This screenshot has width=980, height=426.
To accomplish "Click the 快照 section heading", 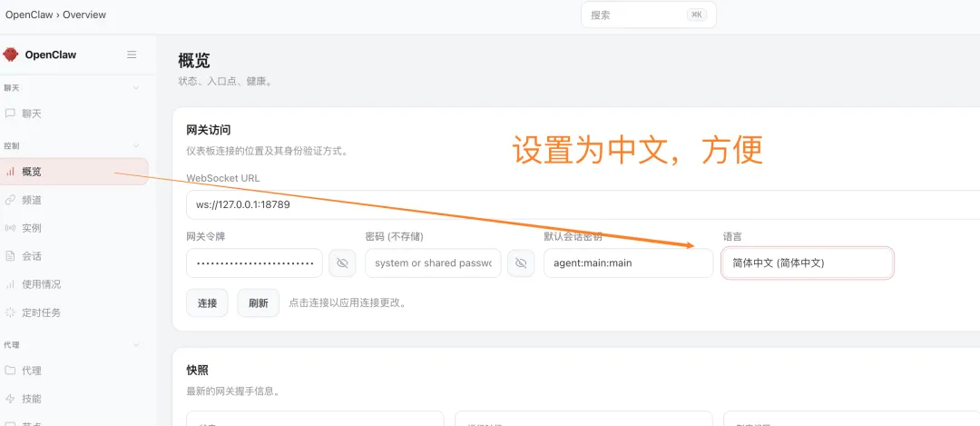I will 198,371.
